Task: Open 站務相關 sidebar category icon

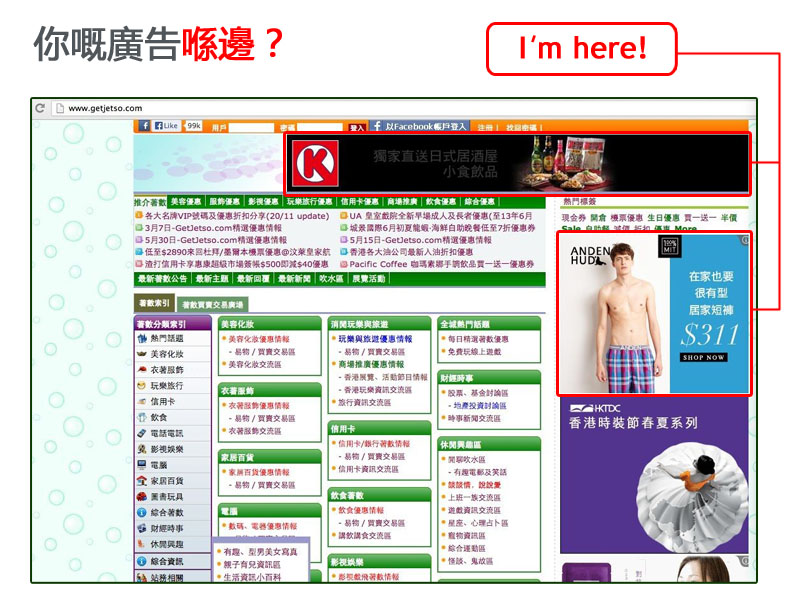Action: 142,578
